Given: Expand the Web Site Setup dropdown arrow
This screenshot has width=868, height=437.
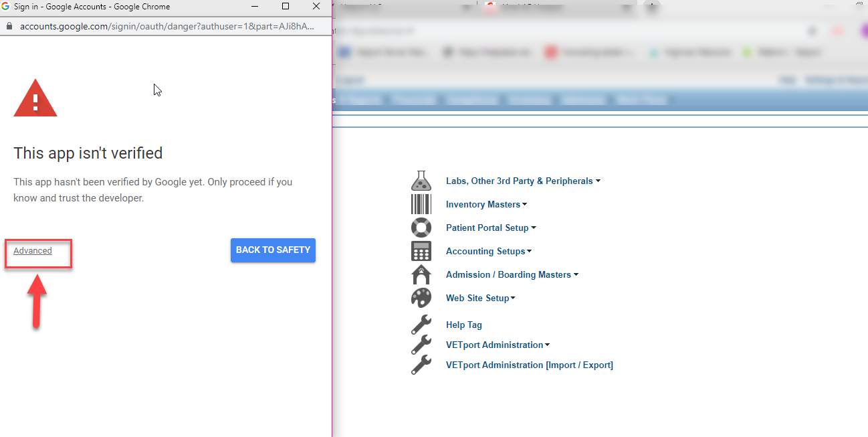Looking at the screenshot, I should [x=513, y=298].
